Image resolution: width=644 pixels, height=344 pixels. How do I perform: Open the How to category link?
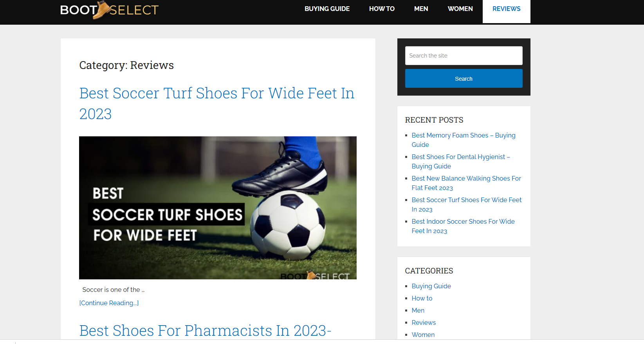(x=422, y=298)
